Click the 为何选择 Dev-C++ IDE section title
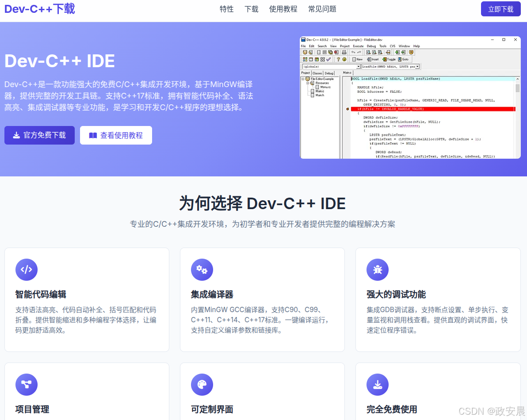Viewport: 527px width, 420px height. pyautogui.click(x=263, y=204)
